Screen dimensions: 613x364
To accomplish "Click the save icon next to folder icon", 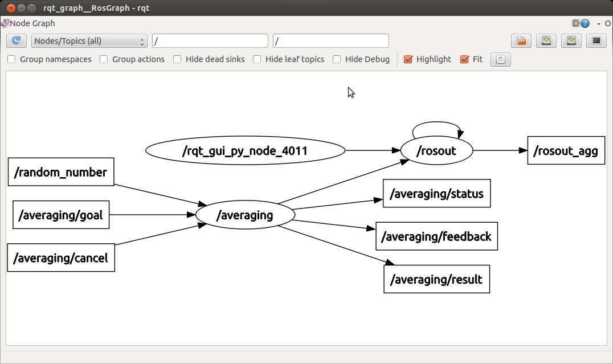I will click(x=546, y=41).
